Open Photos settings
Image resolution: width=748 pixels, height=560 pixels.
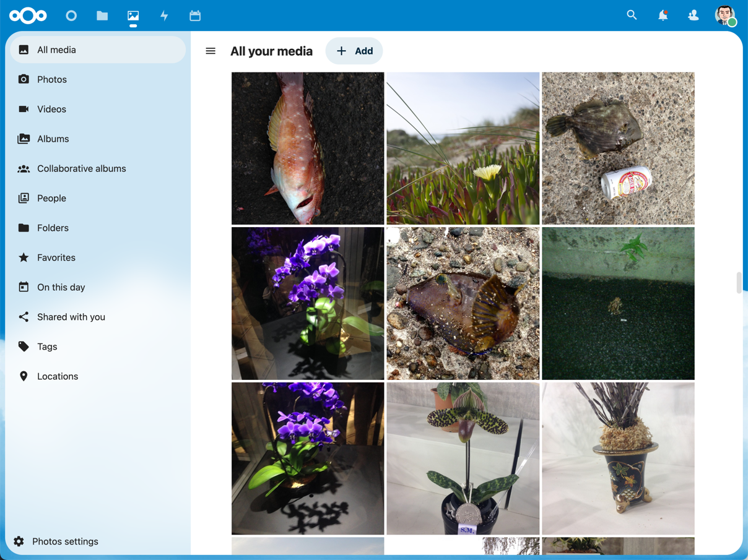click(65, 541)
